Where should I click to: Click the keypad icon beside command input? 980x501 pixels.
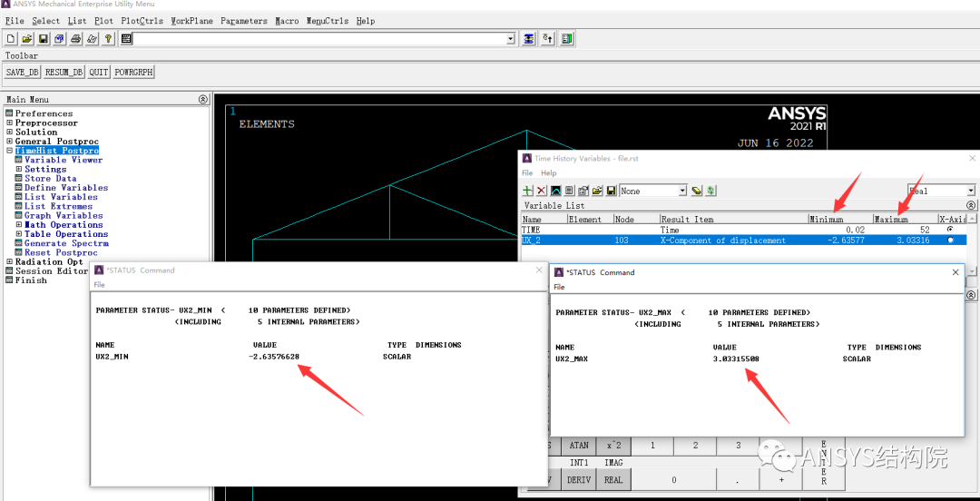(x=126, y=39)
